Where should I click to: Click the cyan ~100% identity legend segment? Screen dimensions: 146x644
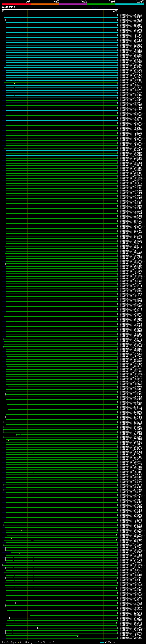coord(130,4)
